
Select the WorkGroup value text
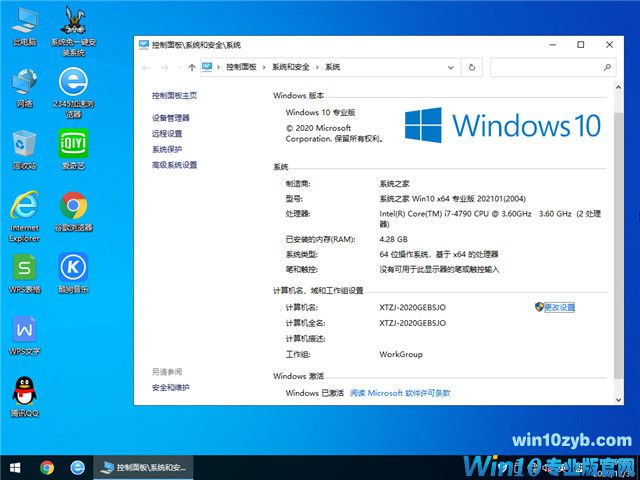pos(401,354)
